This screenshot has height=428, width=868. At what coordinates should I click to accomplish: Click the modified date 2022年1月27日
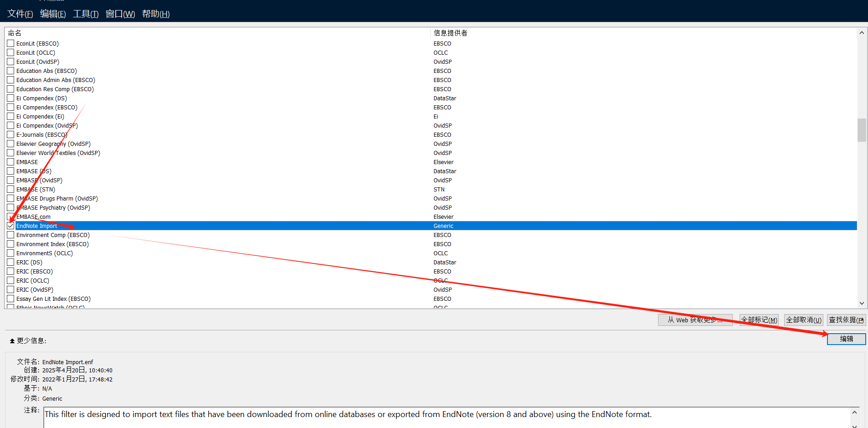(63, 379)
